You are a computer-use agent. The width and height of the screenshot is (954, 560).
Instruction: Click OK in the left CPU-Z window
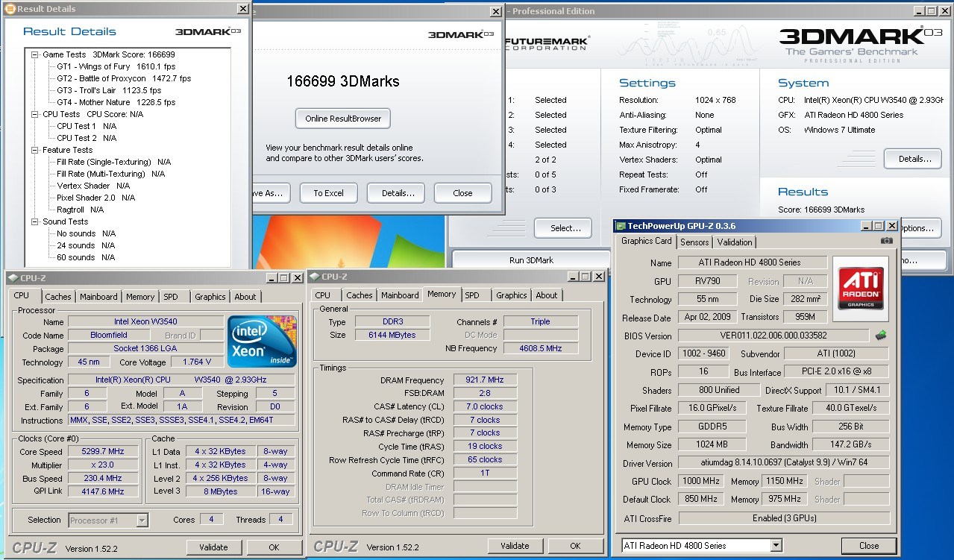pyautogui.click(x=274, y=547)
